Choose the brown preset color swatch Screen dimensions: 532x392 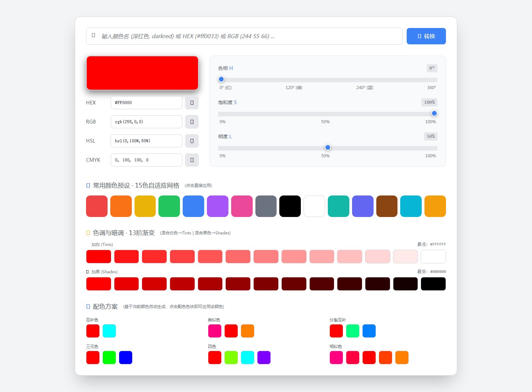point(387,206)
